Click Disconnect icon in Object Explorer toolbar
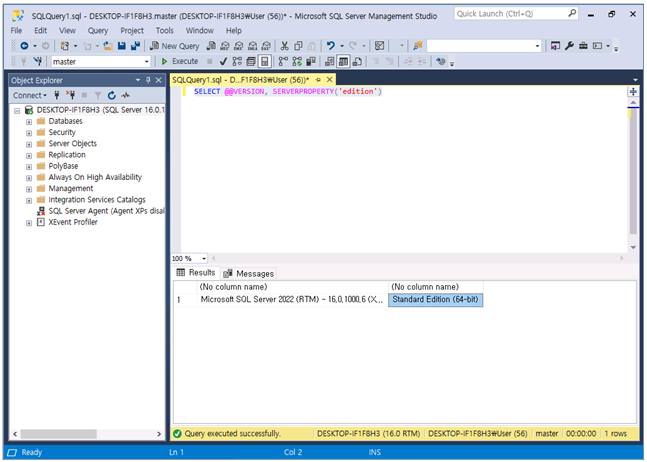The height and width of the screenshot is (462, 647). [71, 95]
